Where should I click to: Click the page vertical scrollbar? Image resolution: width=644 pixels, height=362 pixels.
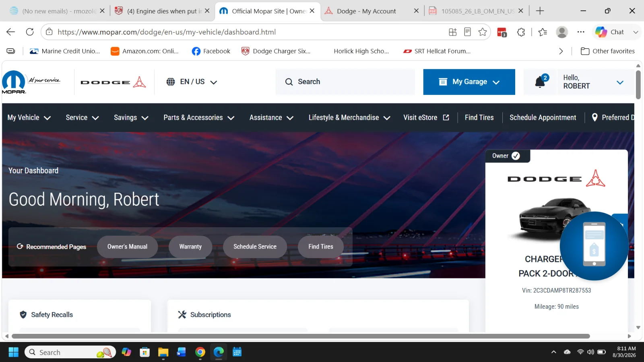(x=638, y=85)
